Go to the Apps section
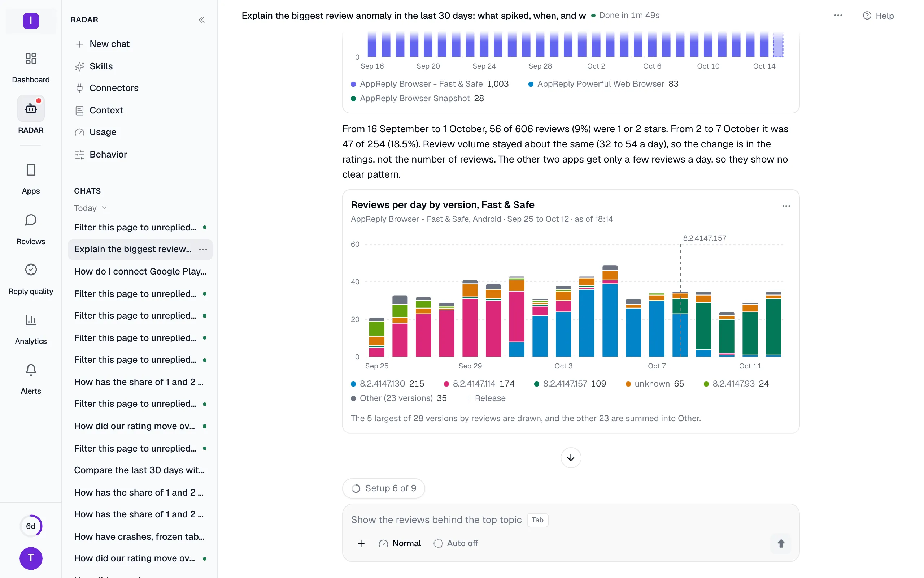924x578 pixels. pyautogui.click(x=31, y=179)
